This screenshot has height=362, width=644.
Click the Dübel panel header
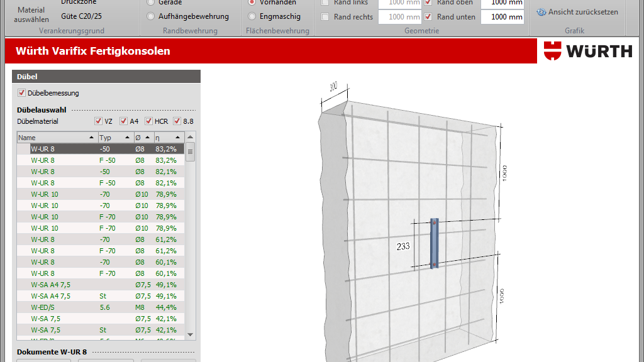click(106, 76)
